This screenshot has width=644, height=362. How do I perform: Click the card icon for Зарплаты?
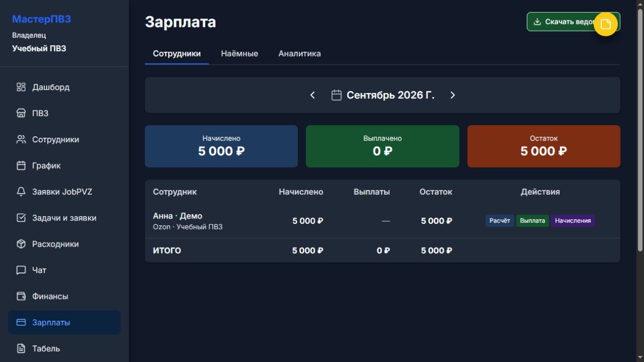coord(21,322)
